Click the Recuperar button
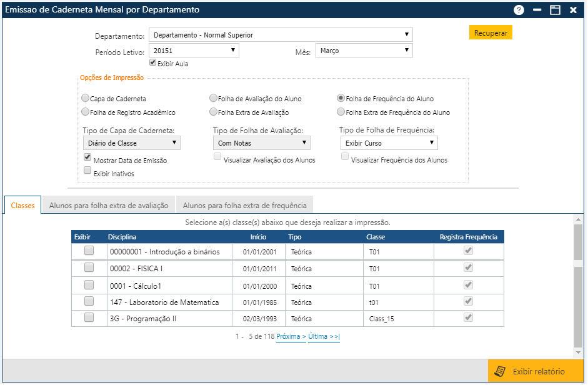Viewport: 588px width, 385px height. (x=491, y=33)
